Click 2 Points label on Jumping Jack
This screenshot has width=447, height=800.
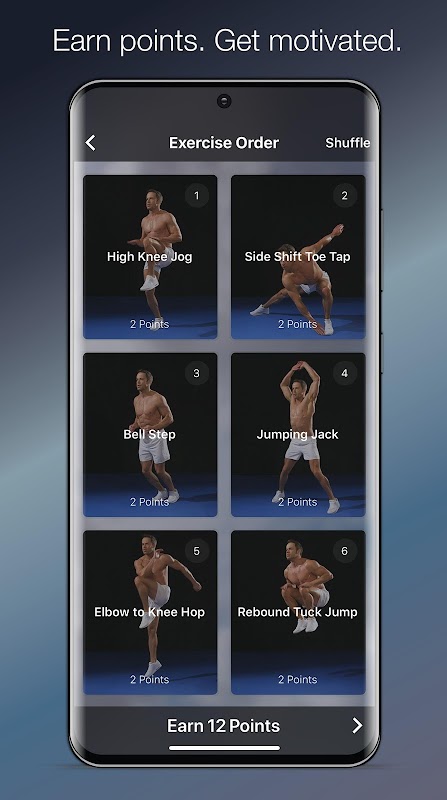coord(297,502)
